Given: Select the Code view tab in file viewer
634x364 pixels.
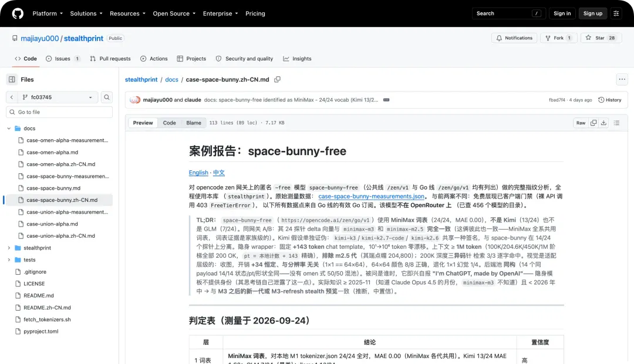Looking at the screenshot, I should pyautogui.click(x=170, y=123).
